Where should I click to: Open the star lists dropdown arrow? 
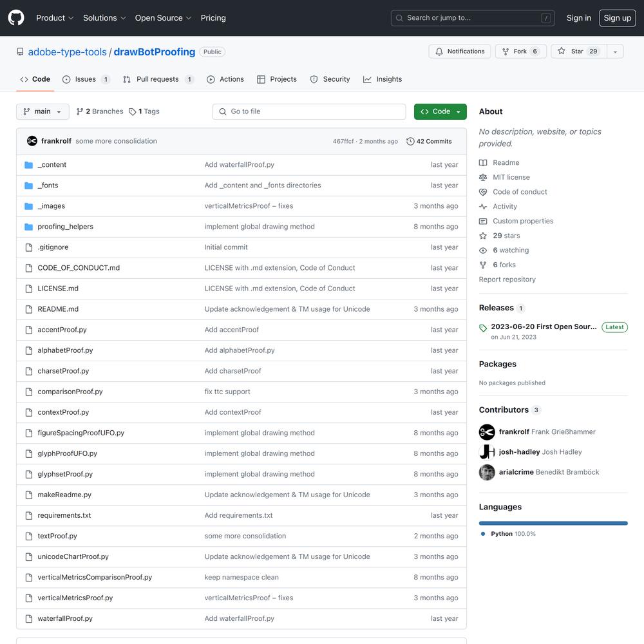click(x=615, y=52)
